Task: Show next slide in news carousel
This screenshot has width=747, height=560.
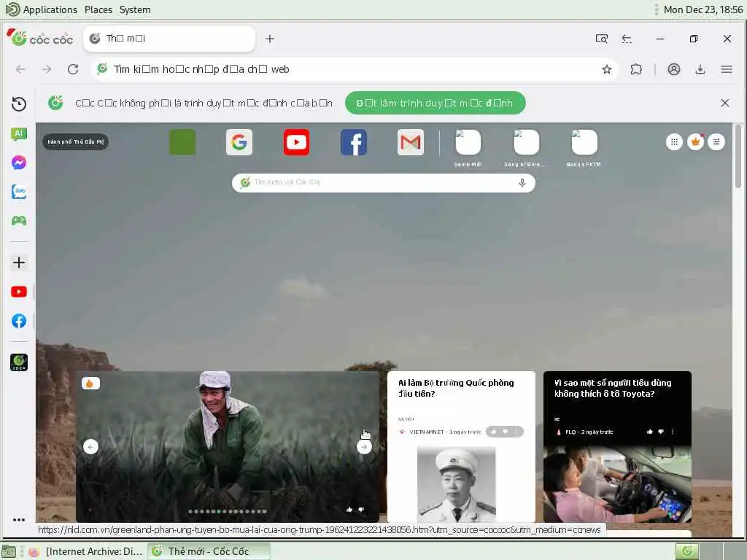Action: [364, 447]
